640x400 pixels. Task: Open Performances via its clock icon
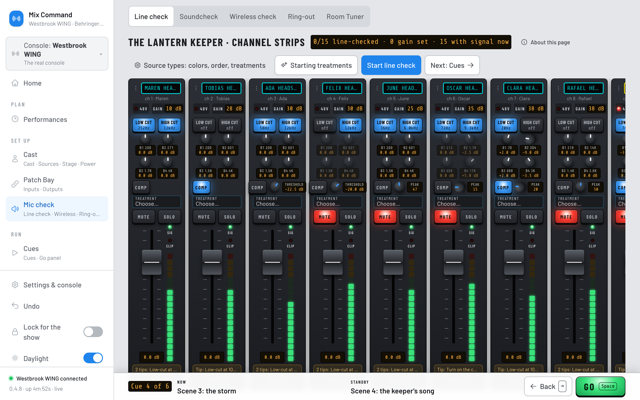click(15, 119)
